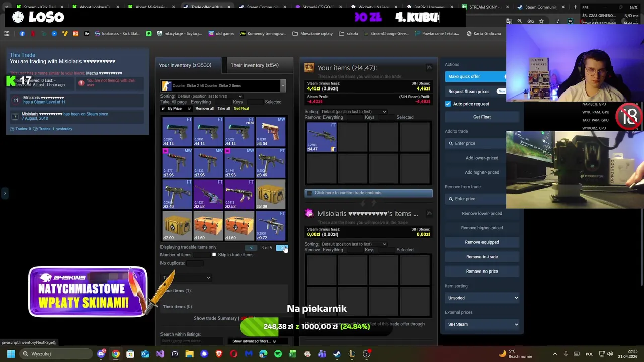Click the bookmark star icon in address bar
This screenshot has height=362, width=644.
[x=541, y=21]
